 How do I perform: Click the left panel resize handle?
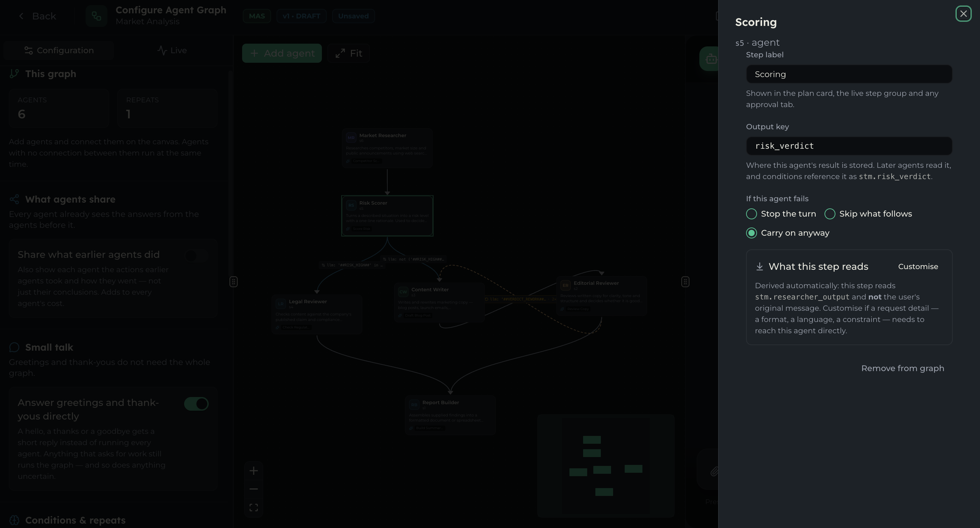point(234,282)
